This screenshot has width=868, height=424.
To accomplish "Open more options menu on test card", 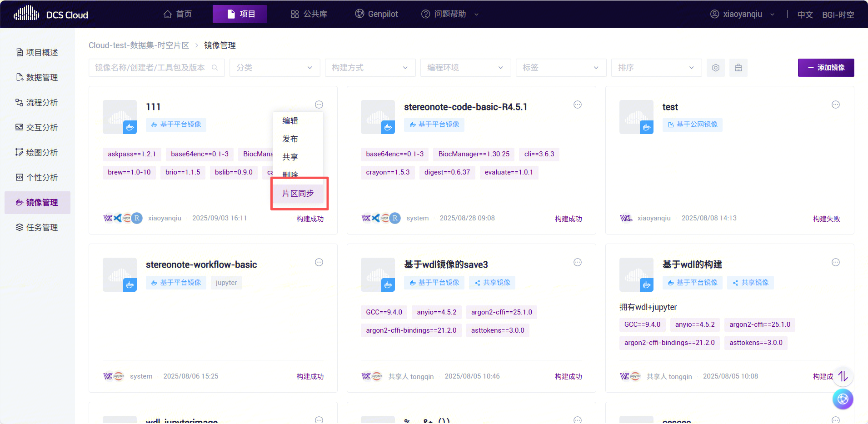I will coord(835,105).
